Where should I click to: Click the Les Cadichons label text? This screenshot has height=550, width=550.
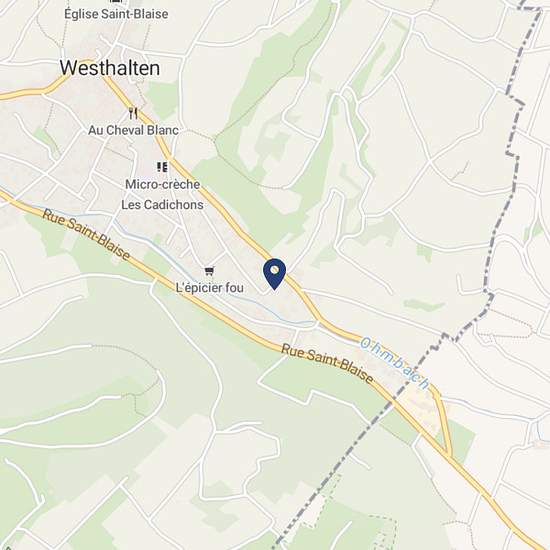point(162,204)
